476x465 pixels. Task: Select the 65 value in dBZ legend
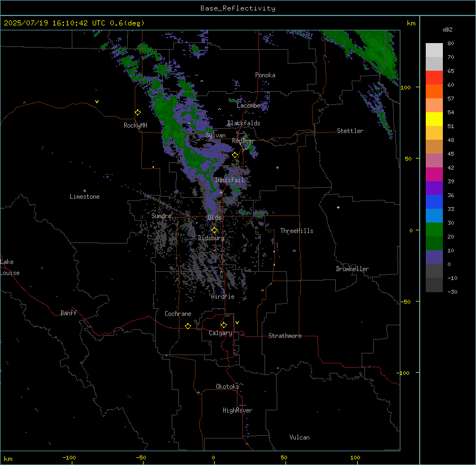[x=451, y=71]
